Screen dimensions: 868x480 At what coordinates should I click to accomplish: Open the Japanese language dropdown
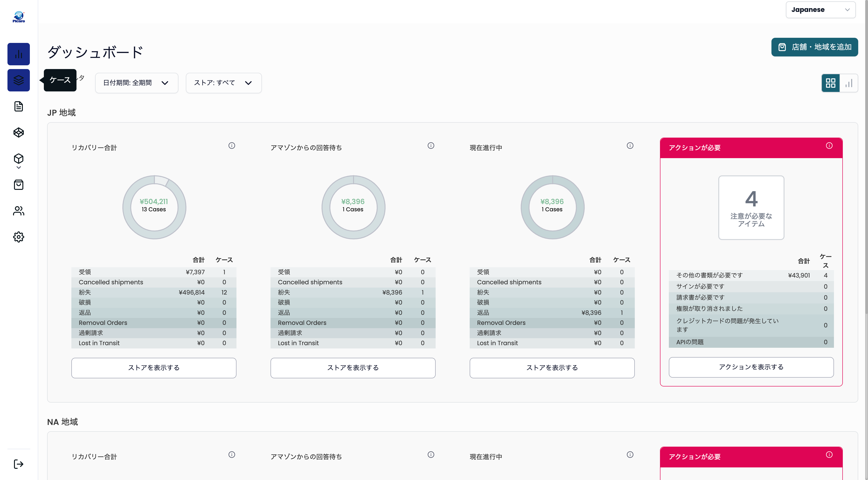[x=820, y=10]
